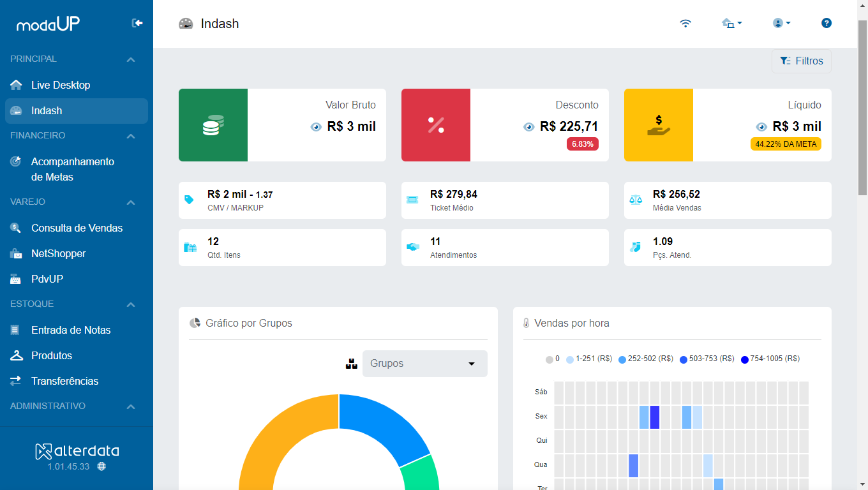Toggle the 1-251 (R$) legend entry

pos(589,359)
